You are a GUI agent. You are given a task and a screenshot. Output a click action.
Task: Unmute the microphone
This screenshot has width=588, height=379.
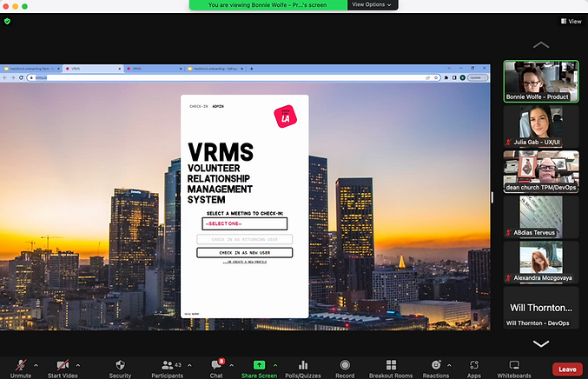[x=21, y=369]
